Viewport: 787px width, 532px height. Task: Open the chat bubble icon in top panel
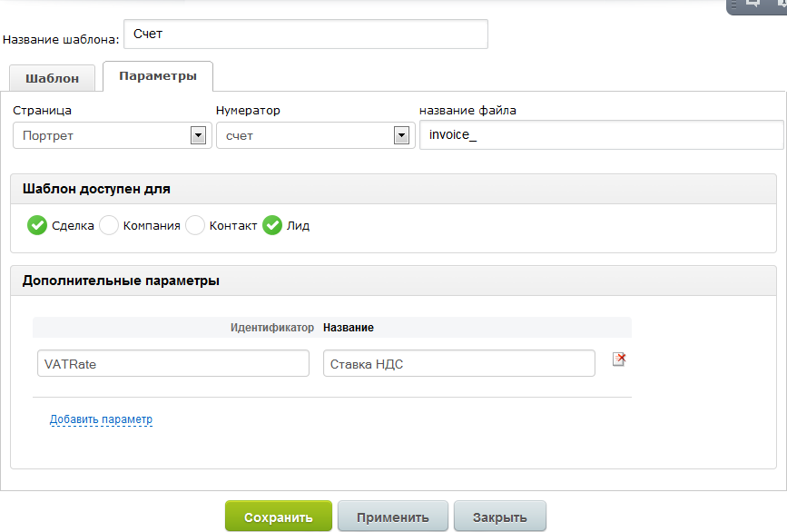[x=753, y=4]
